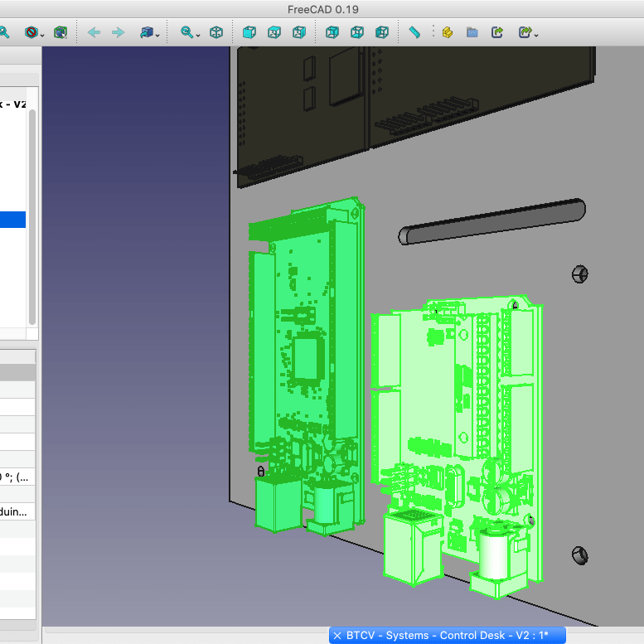The image size is (644, 644).
Task: Set the view to rear
Action: coord(332,32)
